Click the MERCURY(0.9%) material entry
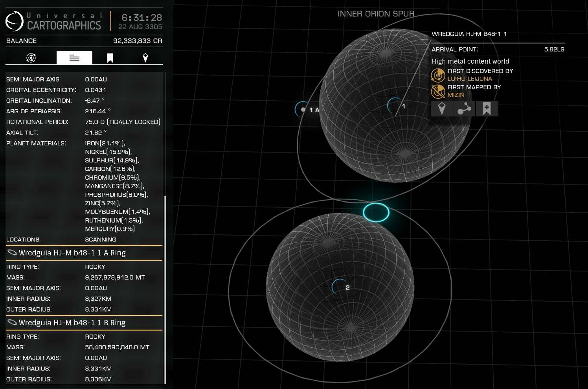This screenshot has height=389, width=588. click(110, 229)
